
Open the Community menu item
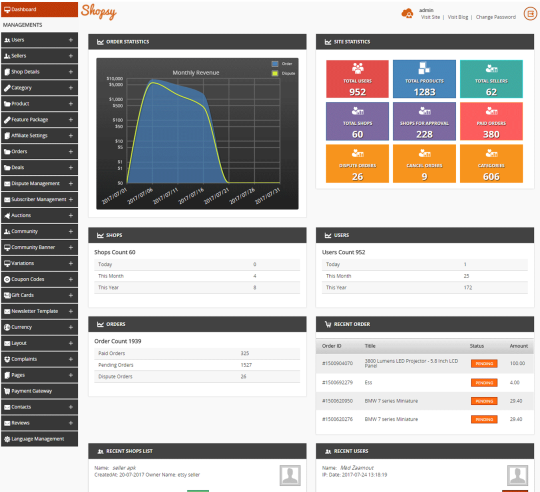tap(39, 231)
